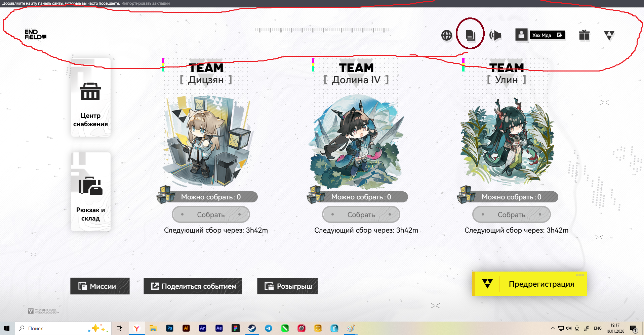Click the team name Долина IV
644x335 pixels.
[356, 80]
